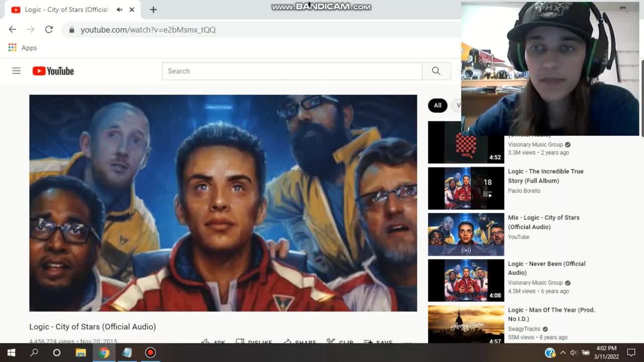Image resolution: width=644 pixels, height=362 pixels.
Task: Reload the page with refresh icon
Action: tap(49, 30)
